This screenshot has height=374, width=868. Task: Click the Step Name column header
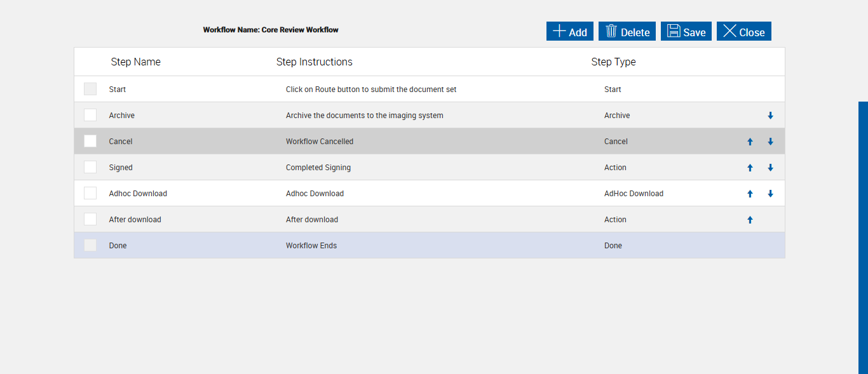[135, 62]
